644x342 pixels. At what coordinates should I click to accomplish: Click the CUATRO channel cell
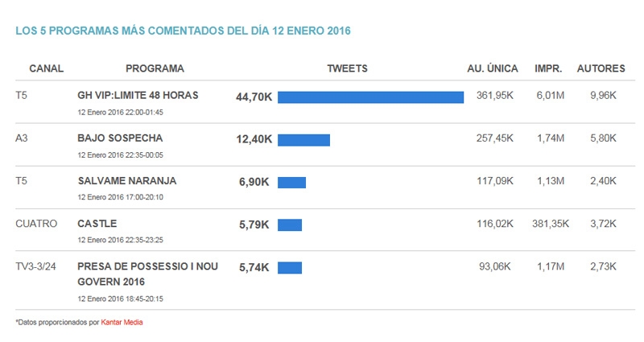tap(36, 224)
